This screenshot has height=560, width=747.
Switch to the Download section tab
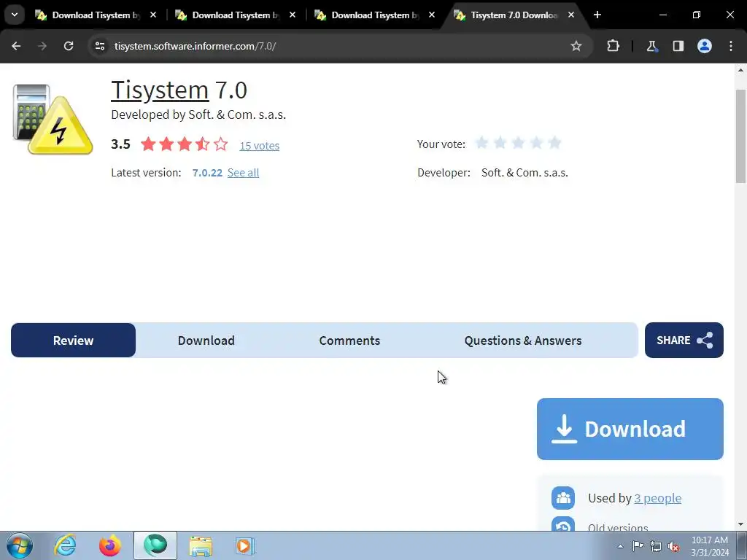(x=206, y=340)
